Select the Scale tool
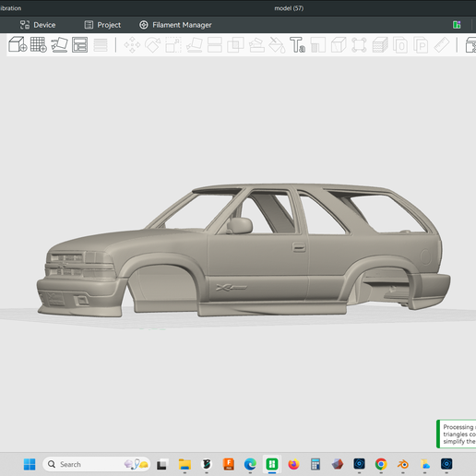476x476 pixels. 173,45
